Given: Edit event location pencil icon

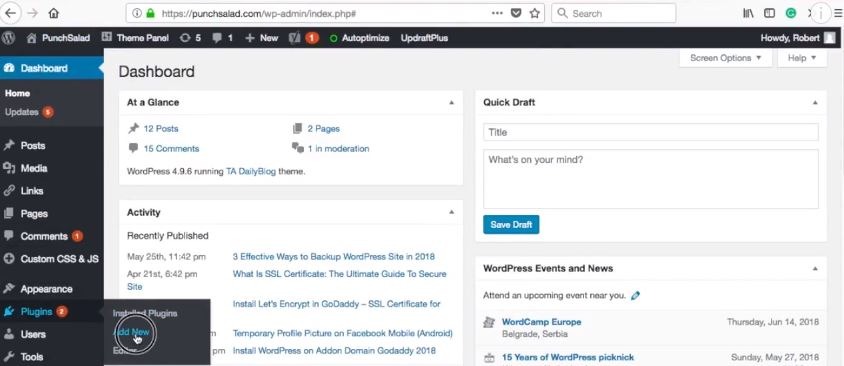Looking at the screenshot, I should click(635, 295).
